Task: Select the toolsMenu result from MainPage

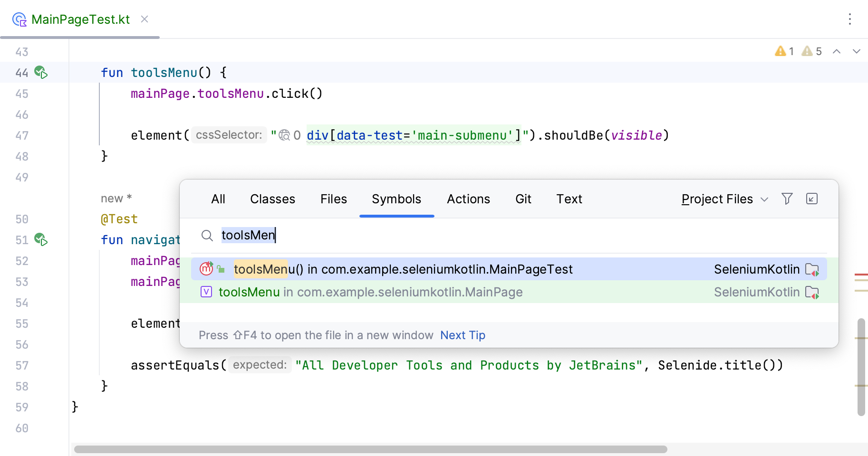Action: pyautogui.click(x=370, y=292)
